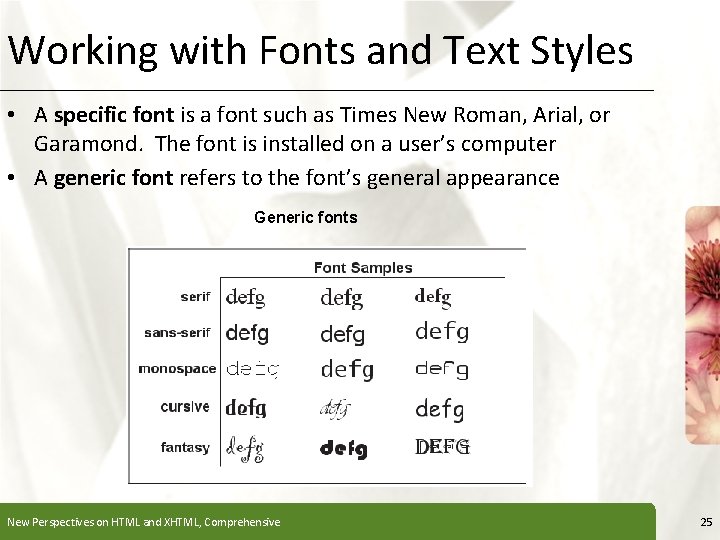Viewport: 720px width, 540px height.
Task: Click the 'Font Samples' table heading
Action: (x=363, y=268)
